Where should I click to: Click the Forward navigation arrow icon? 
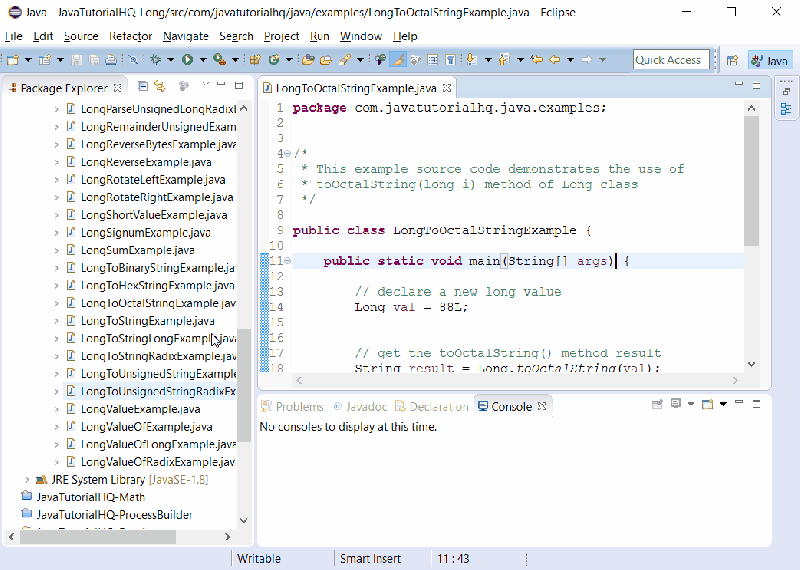point(587,60)
